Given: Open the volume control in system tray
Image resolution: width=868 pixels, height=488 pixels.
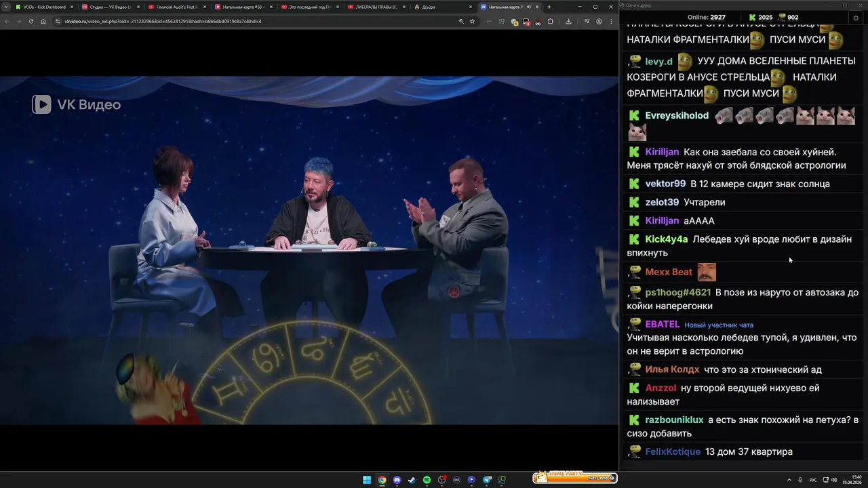Looking at the screenshot, I should 834,480.
